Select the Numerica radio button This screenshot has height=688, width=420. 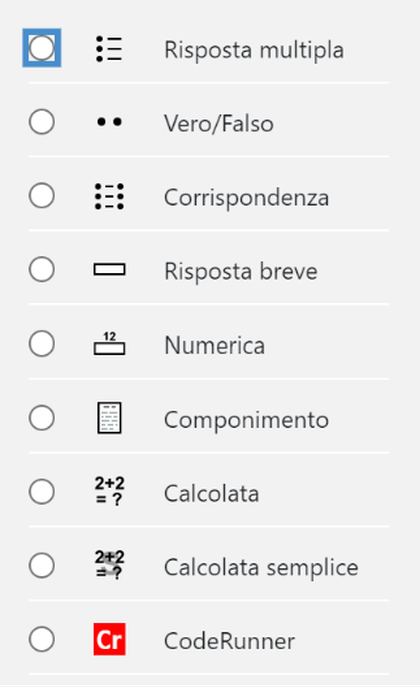42,343
